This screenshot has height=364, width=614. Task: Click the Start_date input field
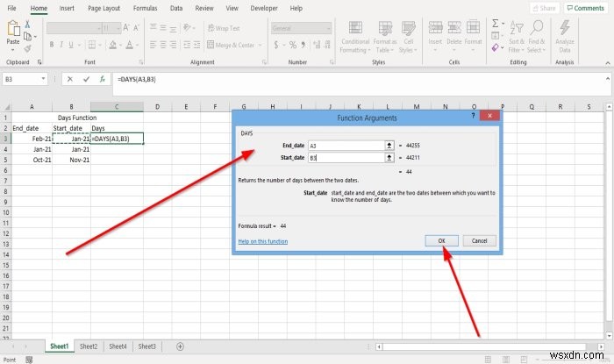click(x=346, y=158)
